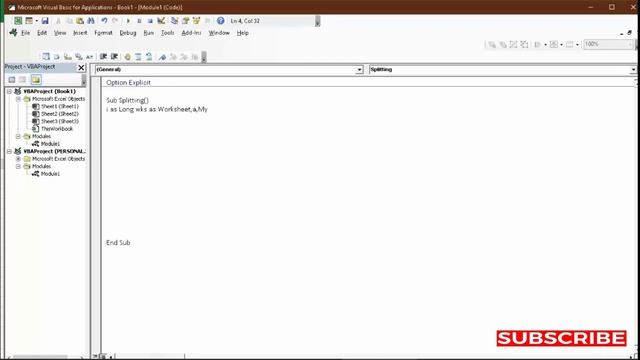Screen dimensions: 640x360
Task: Open the Object Browser toolbar icon
Action: 196,20
